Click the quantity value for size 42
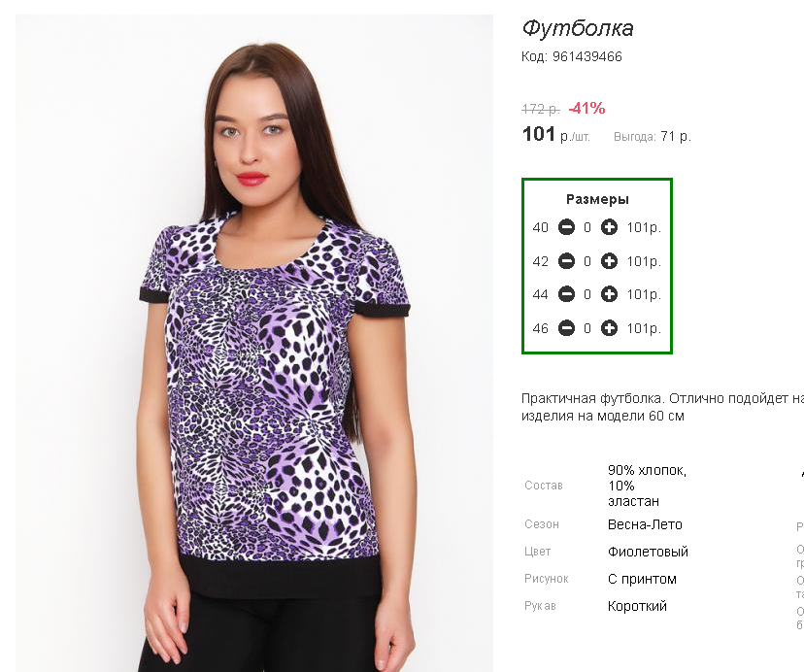The image size is (804, 672). (587, 261)
